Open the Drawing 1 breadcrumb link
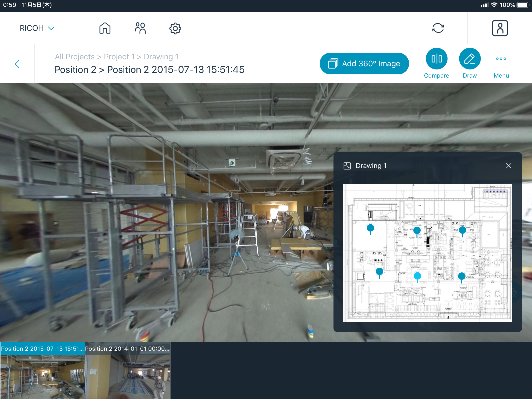Image resolution: width=532 pixels, height=399 pixels. tap(161, 57)
